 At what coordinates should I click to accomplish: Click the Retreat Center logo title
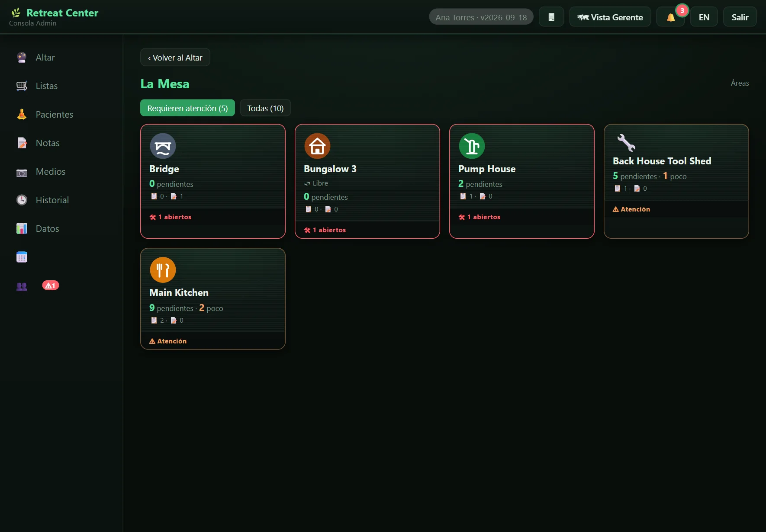62,13
